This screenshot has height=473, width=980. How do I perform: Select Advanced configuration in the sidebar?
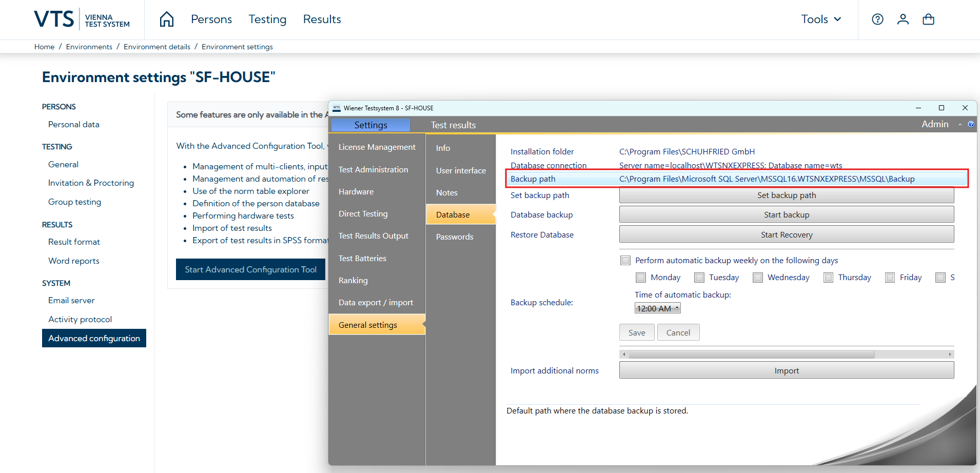pyautogui.click(x=94, y=338)
